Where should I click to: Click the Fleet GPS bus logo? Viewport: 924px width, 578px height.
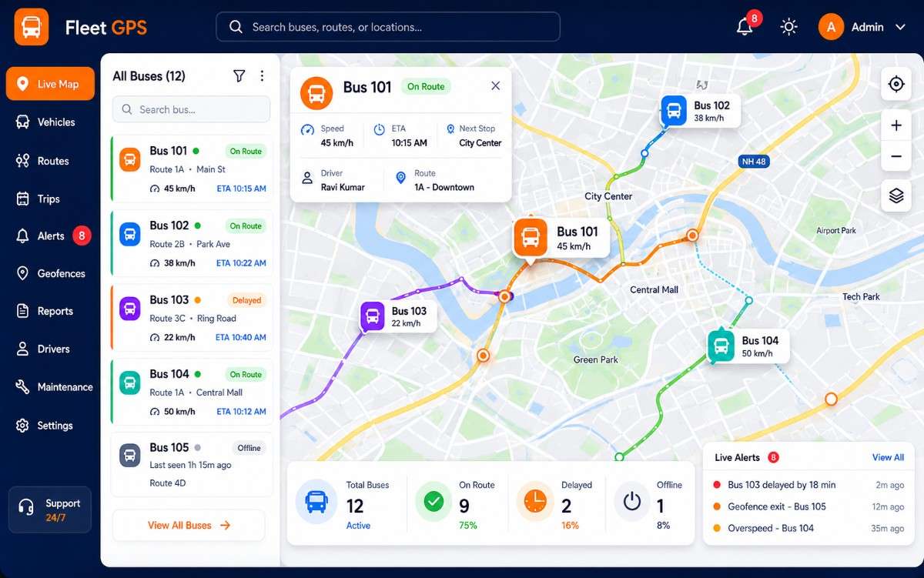tap(32, 27)
